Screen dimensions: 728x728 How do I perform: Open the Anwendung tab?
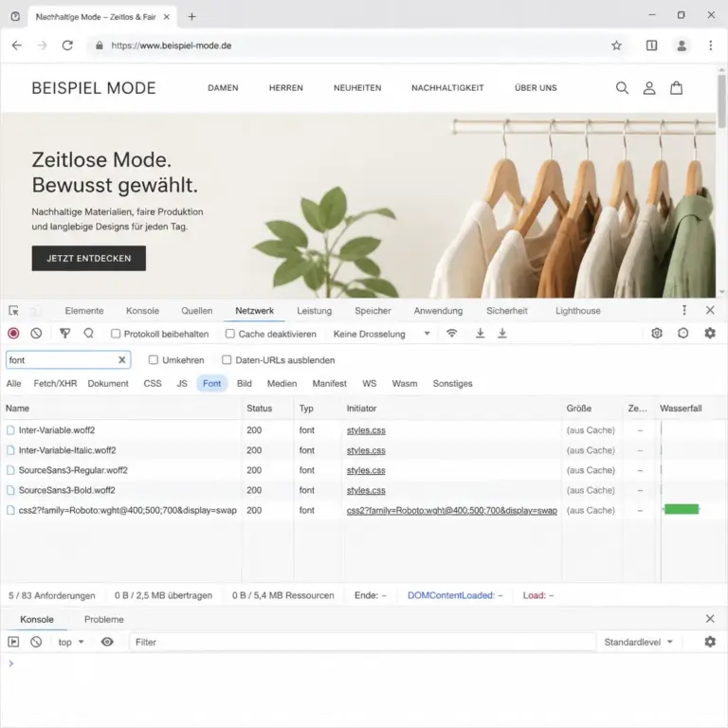coord(438,311)
